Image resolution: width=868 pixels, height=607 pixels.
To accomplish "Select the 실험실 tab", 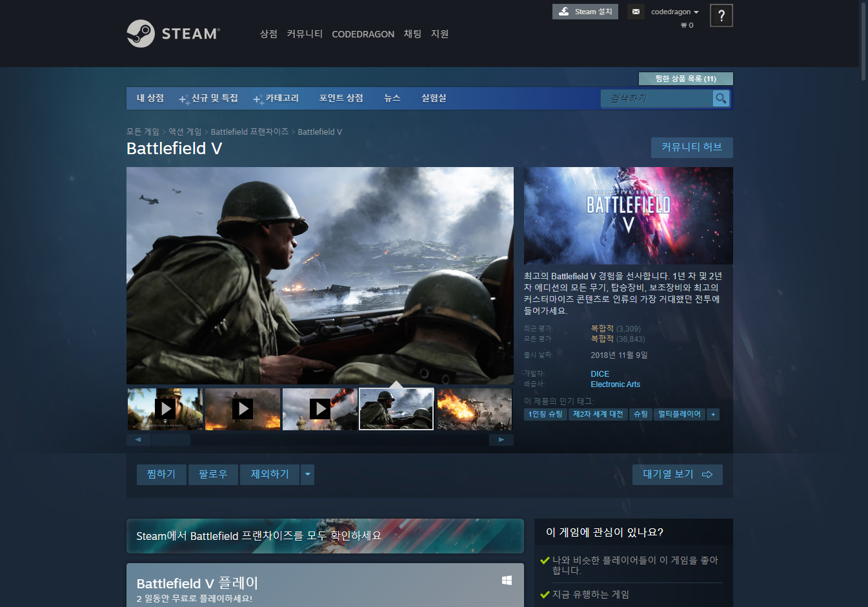I will click(434, 98).
